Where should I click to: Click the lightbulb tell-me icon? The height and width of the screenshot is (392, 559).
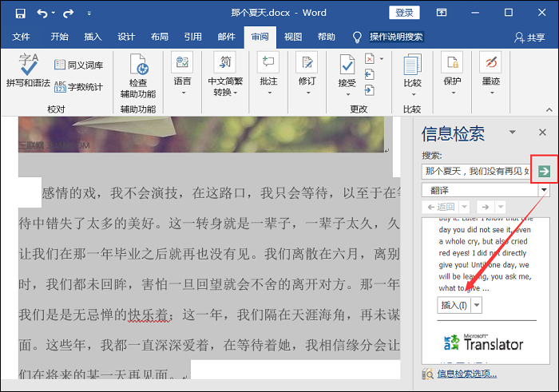tap(357, 37)
